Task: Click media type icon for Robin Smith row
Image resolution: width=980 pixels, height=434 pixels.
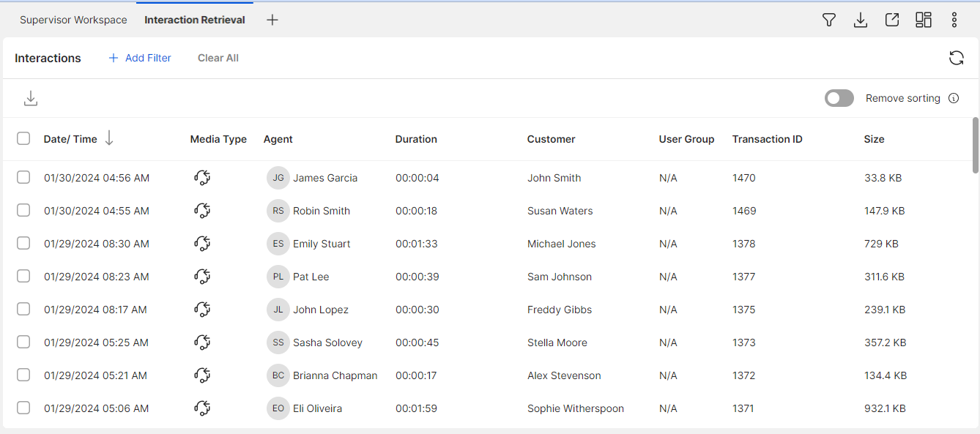Action: click(x=203, y=211)
